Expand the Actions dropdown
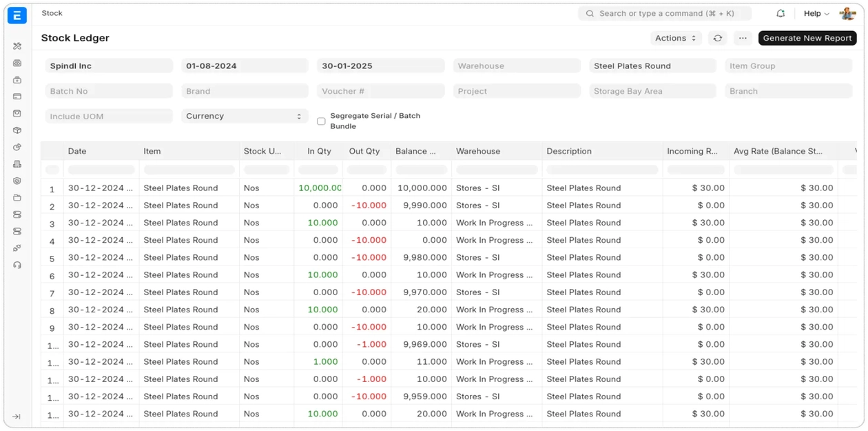 (x=675, y=39)
